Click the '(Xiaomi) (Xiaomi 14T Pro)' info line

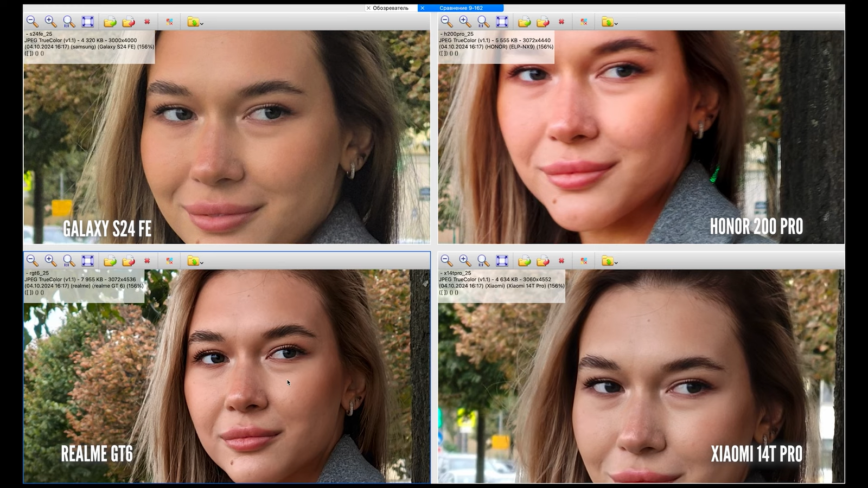[502, 286]
